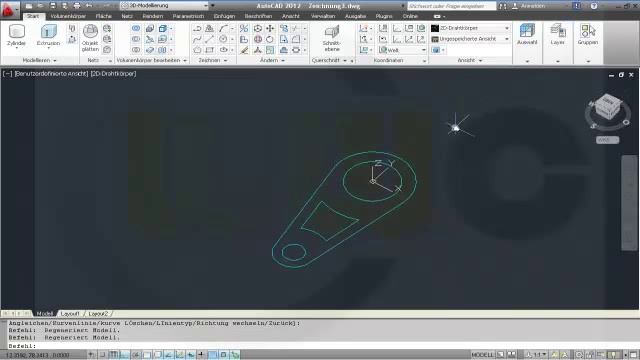Switch to the Layout2 tab
The image size is (640, 360).
tap(98, 313)
